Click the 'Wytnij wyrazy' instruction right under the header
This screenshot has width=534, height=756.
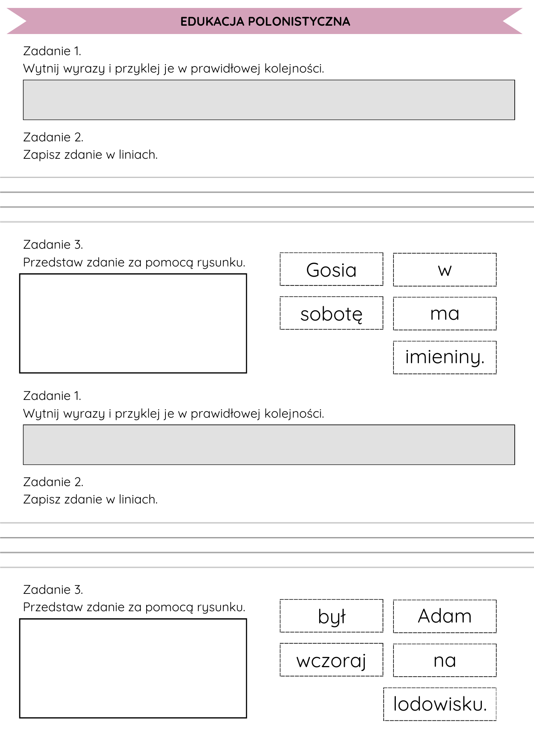tap(173, 69)
